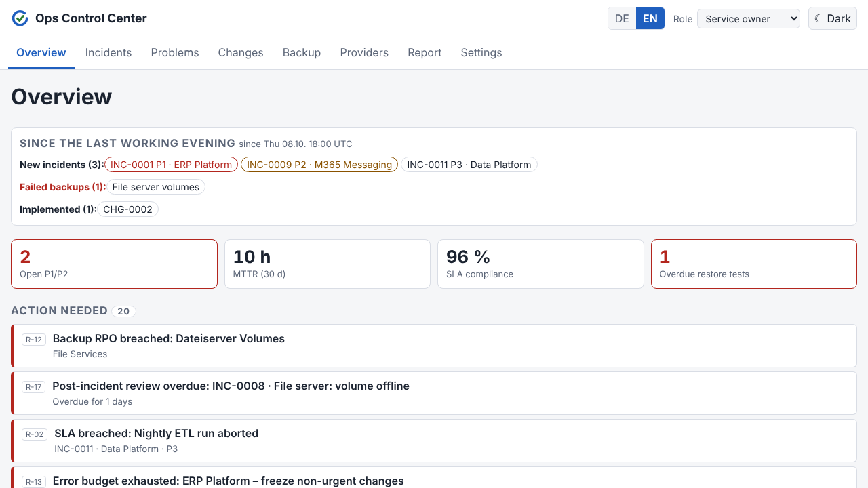This screenshot has height=488, width=868.
Task: Open the Backup RPO breached action item
Action: coord(434,346)
